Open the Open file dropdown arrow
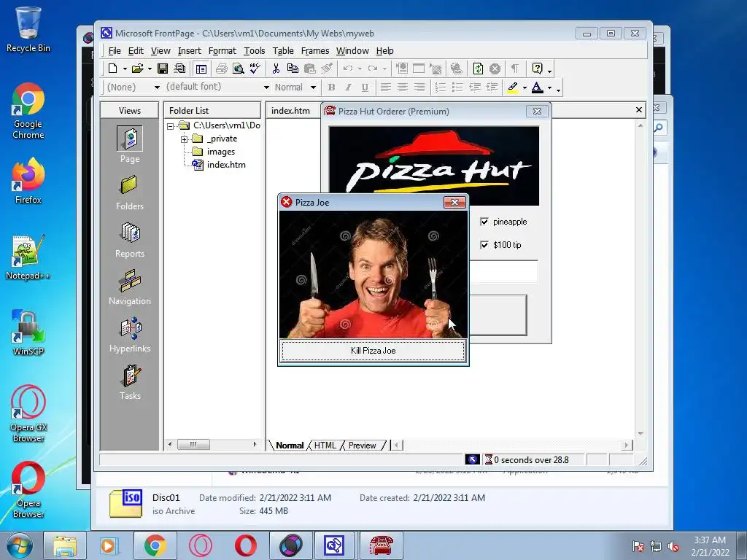Screen dimensions: 747x560 click(150, 69)
